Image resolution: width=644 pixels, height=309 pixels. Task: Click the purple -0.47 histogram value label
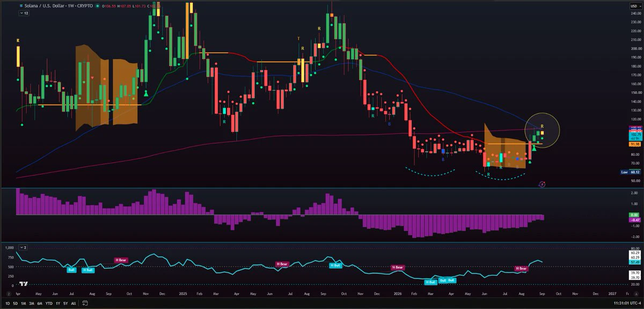[x=634, y=219]
